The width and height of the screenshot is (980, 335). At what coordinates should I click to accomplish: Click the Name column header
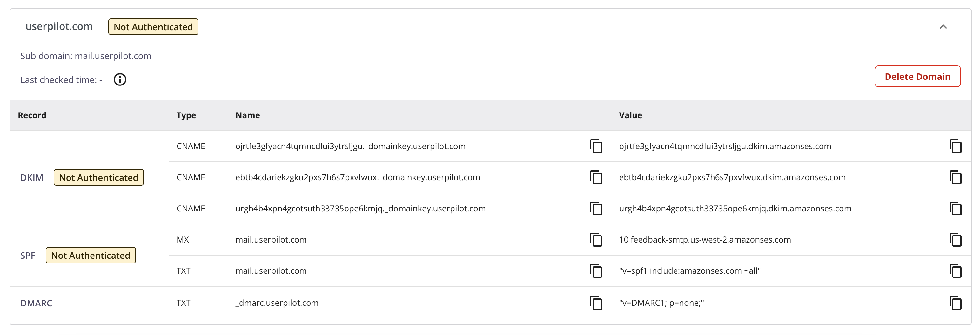[248, 115]
